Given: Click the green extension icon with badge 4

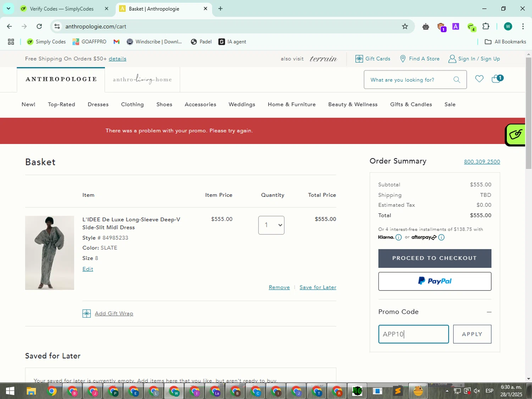Looking at the screenshot, I should [x=471, y=27].
